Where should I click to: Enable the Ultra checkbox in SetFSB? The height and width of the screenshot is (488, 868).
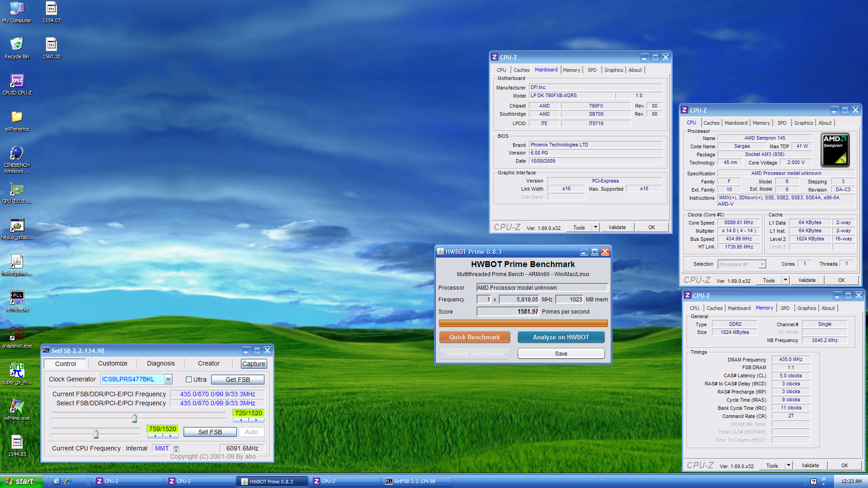(x=189, y=380)
